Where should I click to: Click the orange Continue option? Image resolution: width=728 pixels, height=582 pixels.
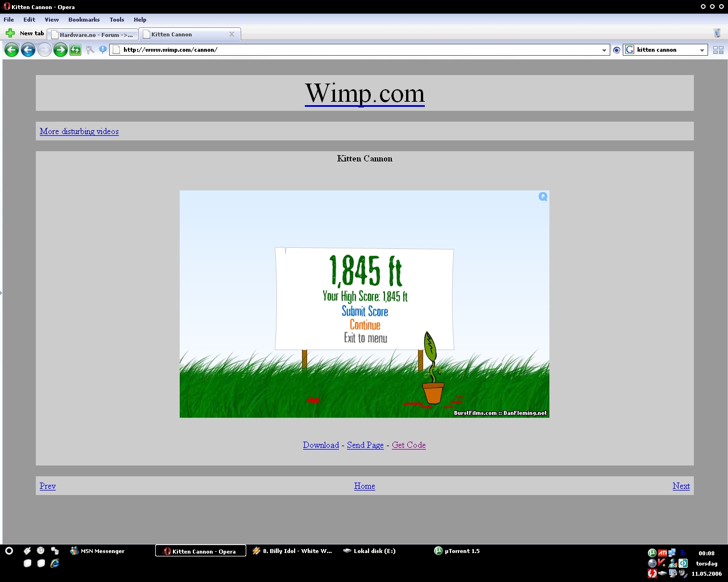pyautogui.click(x=365, y=325)
